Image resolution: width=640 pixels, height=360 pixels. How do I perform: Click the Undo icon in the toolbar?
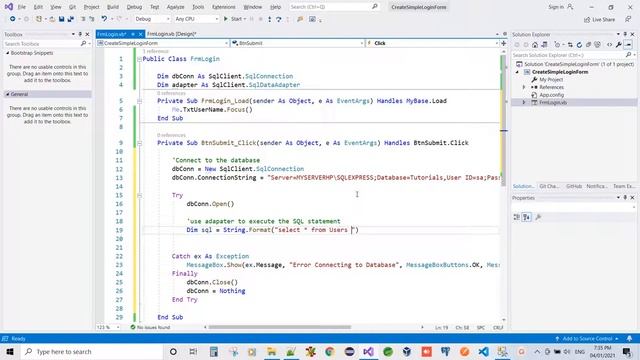tap(104, 19)
